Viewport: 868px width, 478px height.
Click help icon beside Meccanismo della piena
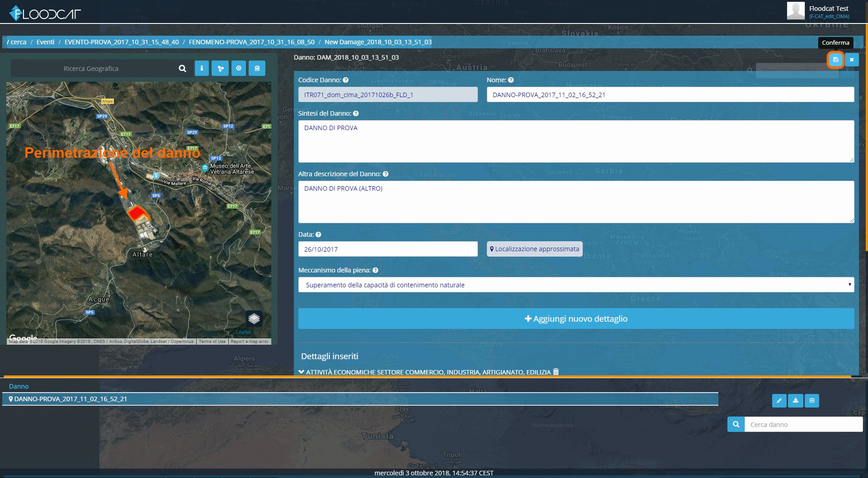click(376, 270)
